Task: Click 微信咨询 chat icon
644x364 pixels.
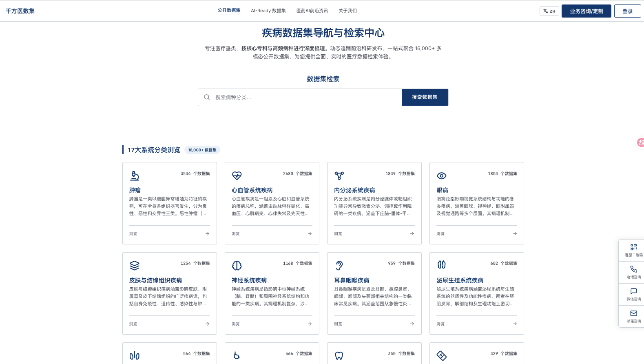Action: (x=633, y=291)
